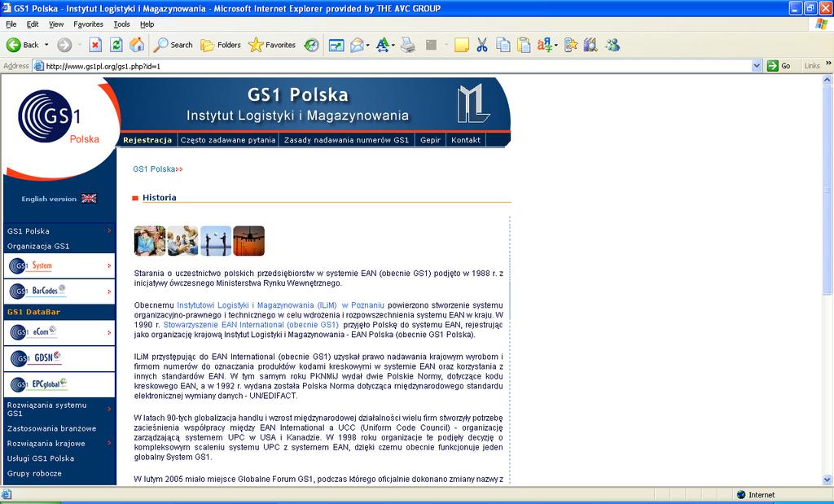
Task: Click the yellow note icon in toolbar
Action: tap(462, 46)
